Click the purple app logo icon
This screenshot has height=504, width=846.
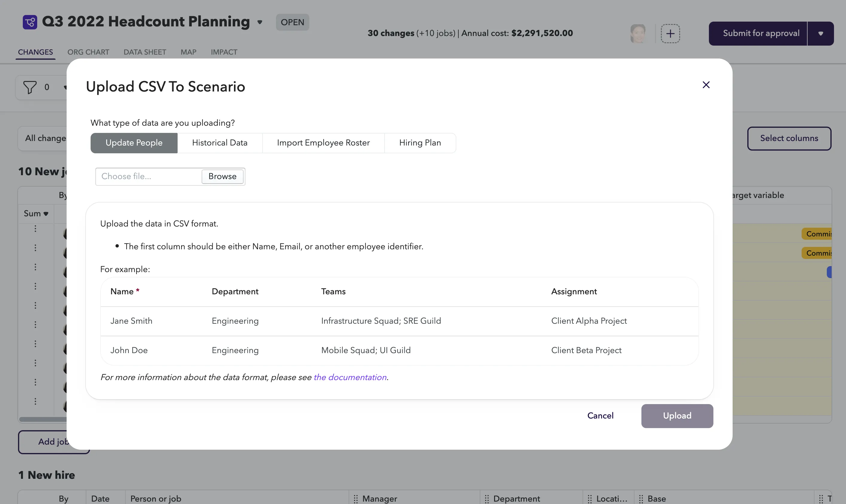[30, 22]
